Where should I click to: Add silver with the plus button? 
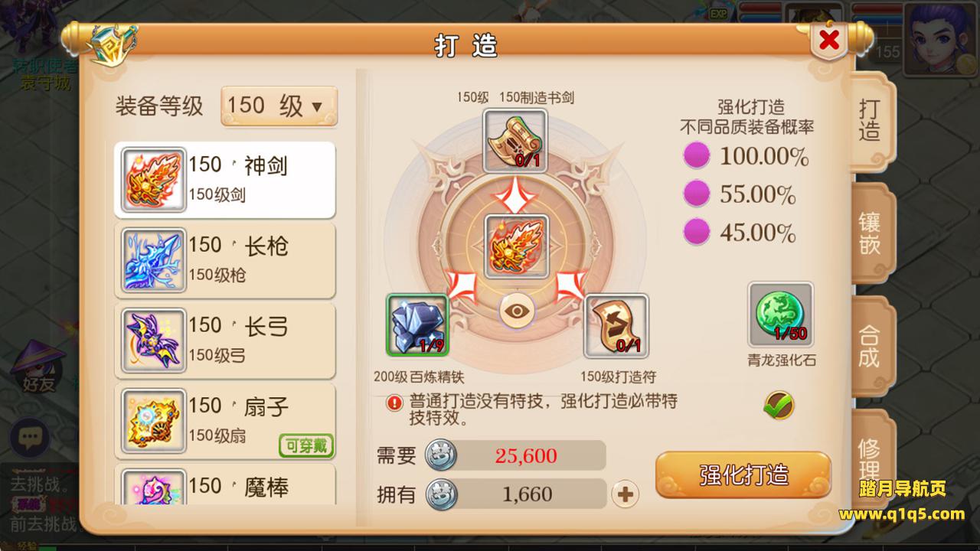click(x=626, y=494)
